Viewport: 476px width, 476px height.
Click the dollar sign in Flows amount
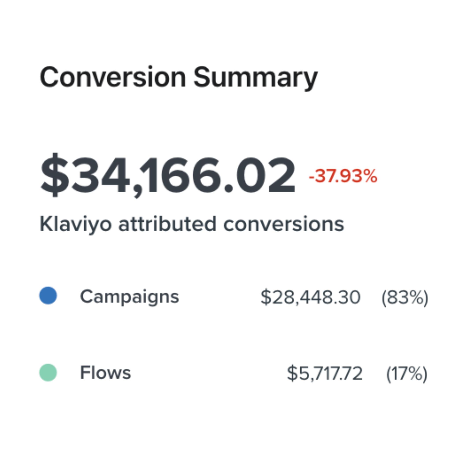point(292,374)
